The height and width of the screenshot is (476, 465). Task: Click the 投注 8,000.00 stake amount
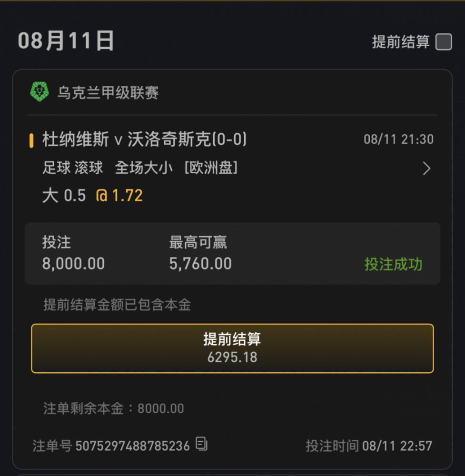73,264
